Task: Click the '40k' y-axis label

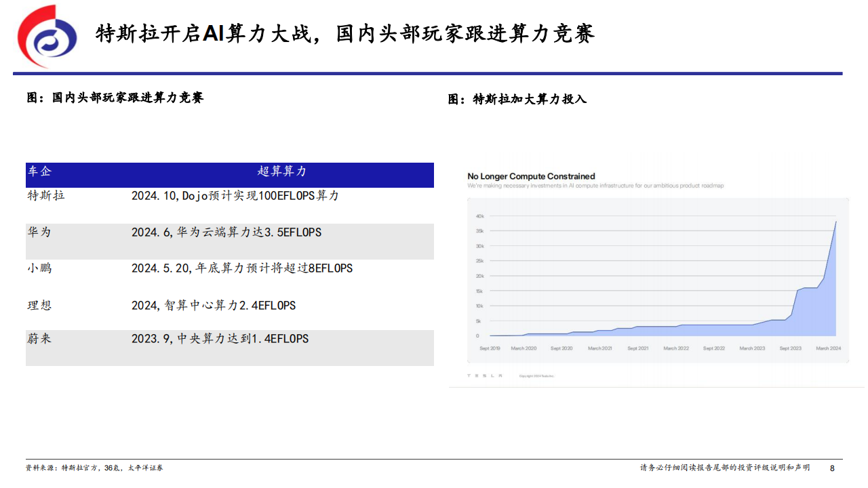Action: tap(479, 216)
